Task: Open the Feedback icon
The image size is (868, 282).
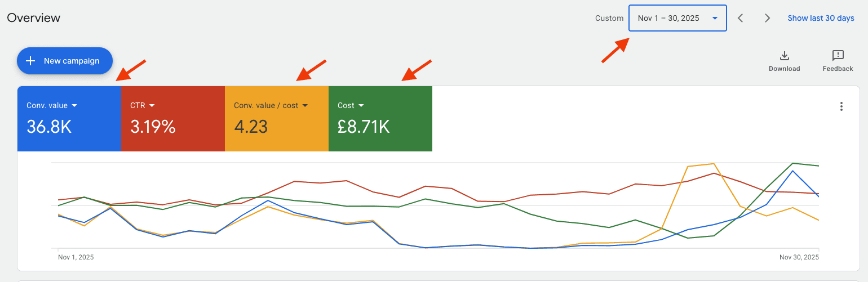Action: point(838,56)
